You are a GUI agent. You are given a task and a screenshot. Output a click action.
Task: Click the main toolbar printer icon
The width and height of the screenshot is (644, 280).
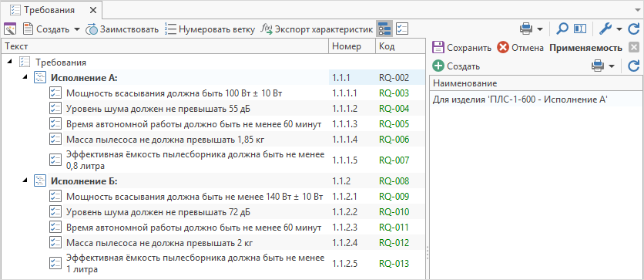(x=526, y=29)
